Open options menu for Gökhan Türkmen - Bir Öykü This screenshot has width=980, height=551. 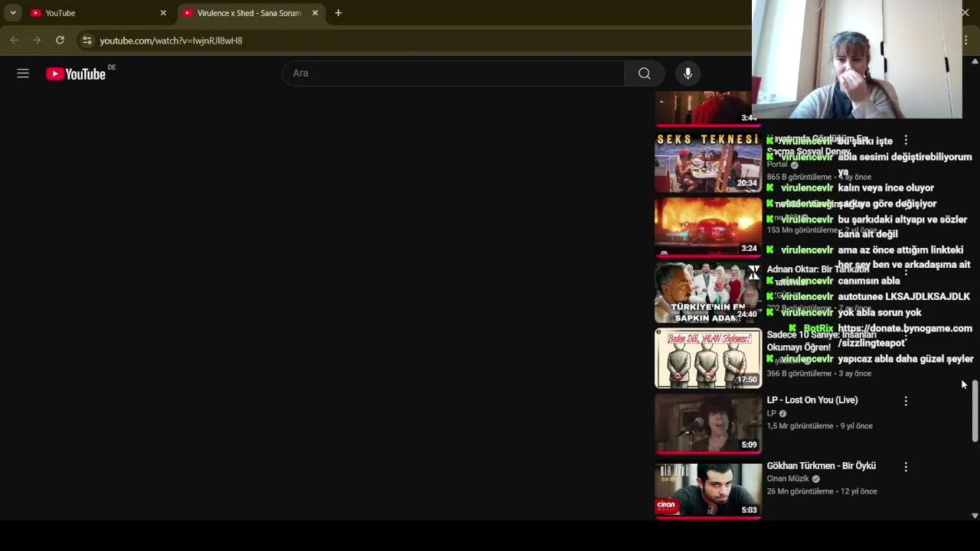pos(906,467)
